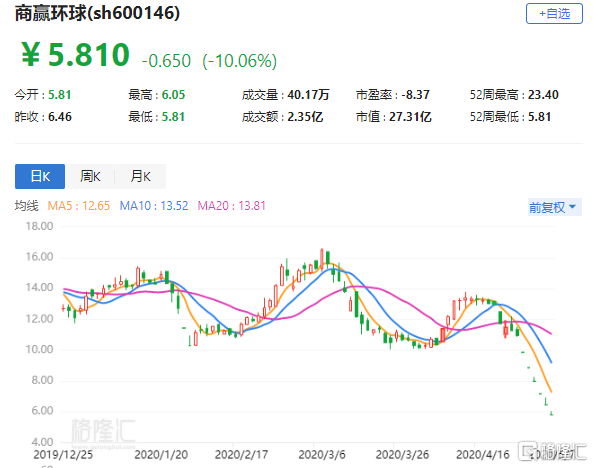This screenshot has width=593, height=468.
Task: Click the price change -0.650 value
Action: coord(166,61)
